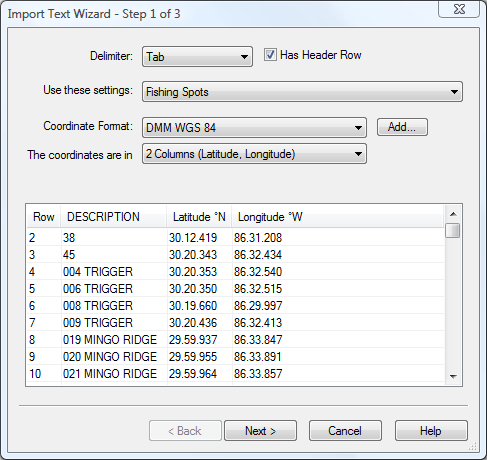Click longitude value 86.29.997
Image resolution: width=487 pixels, height=460 pixels.
[258, 306]
